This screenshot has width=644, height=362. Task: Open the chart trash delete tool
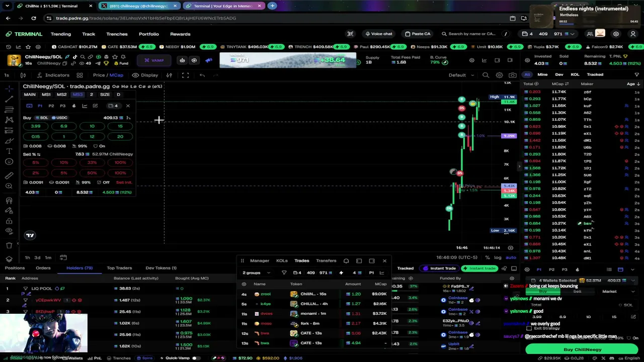click(x=9, y=245)
